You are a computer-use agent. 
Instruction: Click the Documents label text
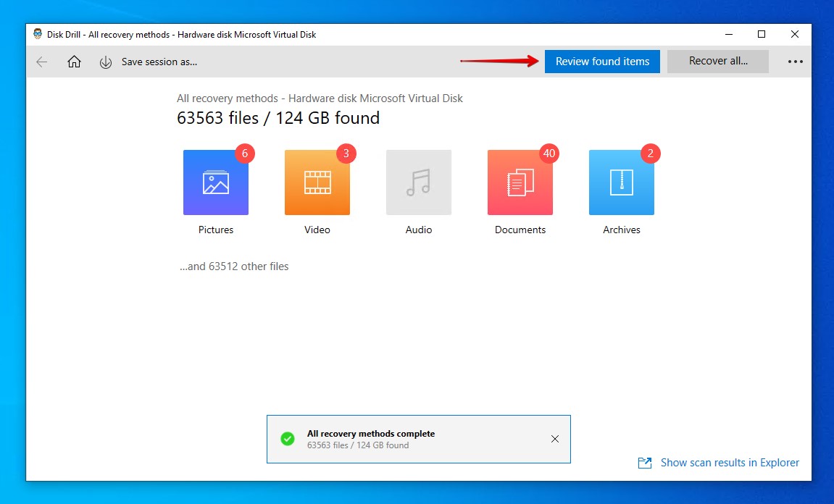[x=520, y=230]
